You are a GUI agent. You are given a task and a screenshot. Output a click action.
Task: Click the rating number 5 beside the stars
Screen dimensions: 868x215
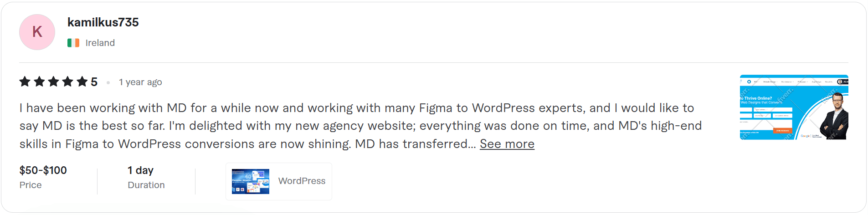point(94,82)
